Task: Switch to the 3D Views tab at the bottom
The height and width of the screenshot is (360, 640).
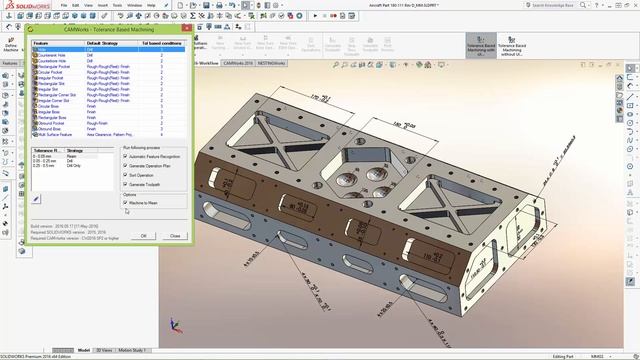Action: 104,350
